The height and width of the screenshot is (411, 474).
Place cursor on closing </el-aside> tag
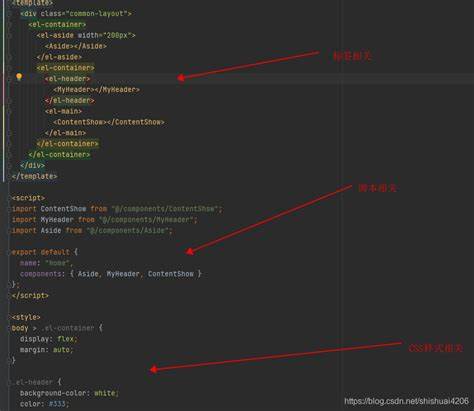tap(59, 57)
